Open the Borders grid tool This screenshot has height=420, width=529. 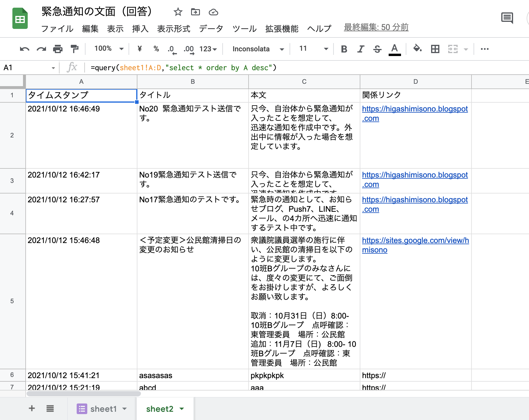tap(435, 49)
